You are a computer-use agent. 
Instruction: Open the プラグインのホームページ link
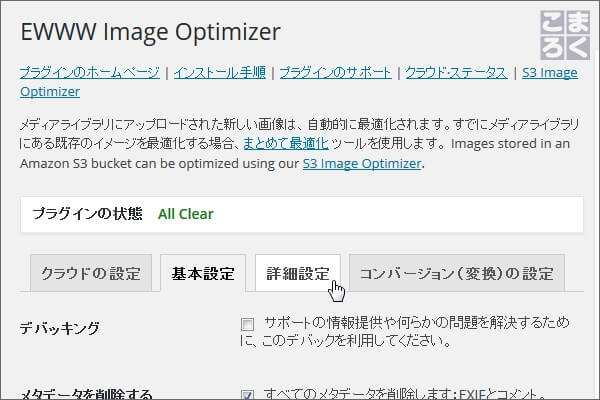(90, 73)
